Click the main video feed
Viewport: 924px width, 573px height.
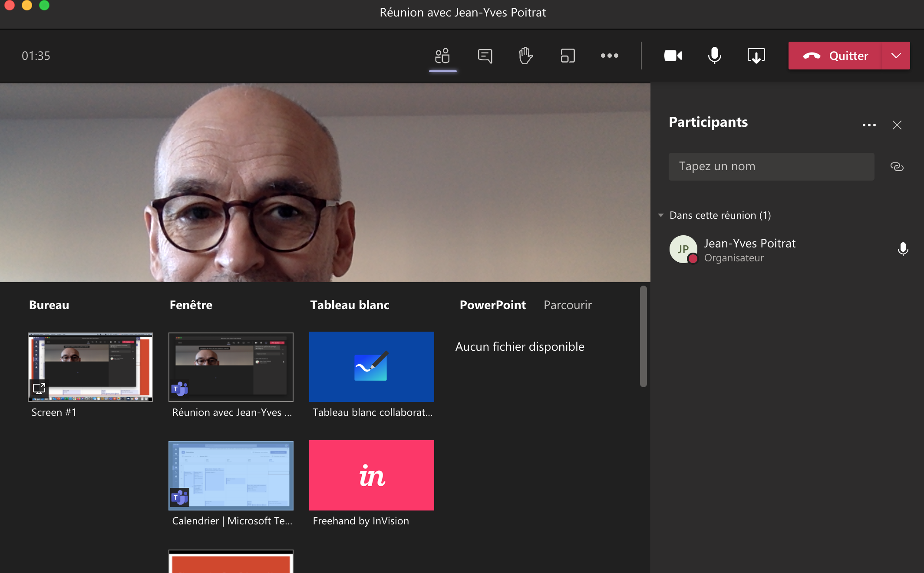[x=325, y=182]
